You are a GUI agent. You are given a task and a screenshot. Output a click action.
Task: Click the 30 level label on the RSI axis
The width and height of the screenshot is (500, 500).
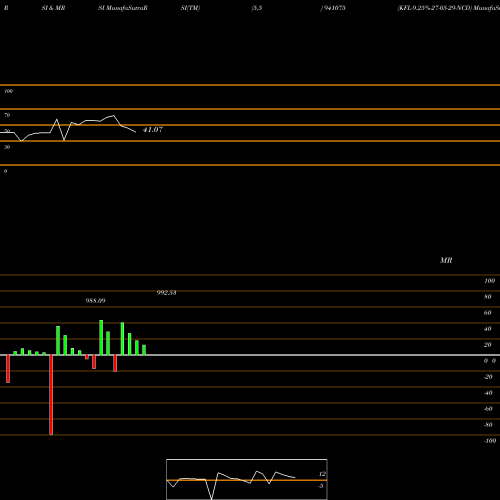coord(7,147)
